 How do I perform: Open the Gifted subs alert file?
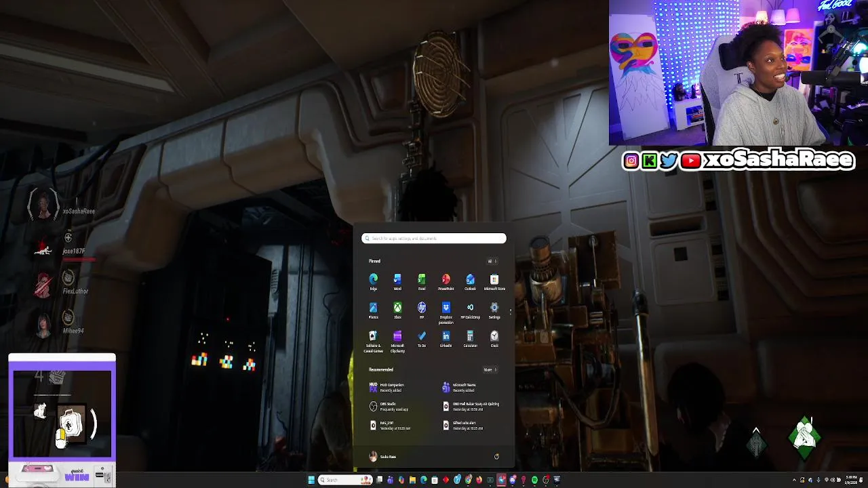click(x=462, y=426)
